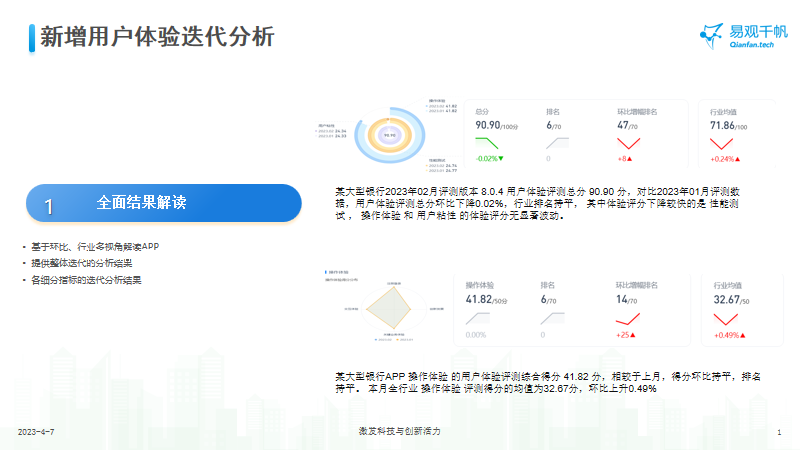This screenshot has height=450, width=800.
Task: Click the page number 1 in footer
Action: [779, 432]
